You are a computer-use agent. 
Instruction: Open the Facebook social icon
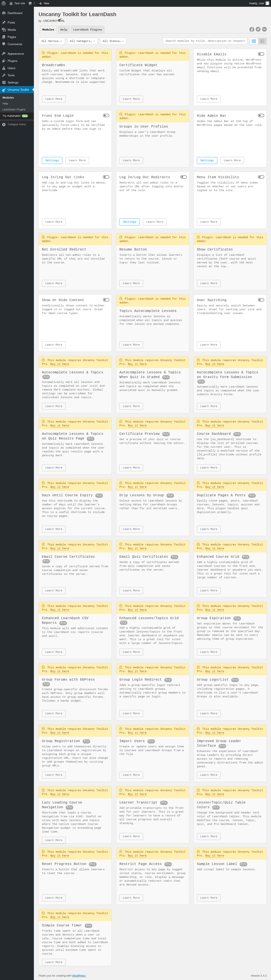click(252, 29)
